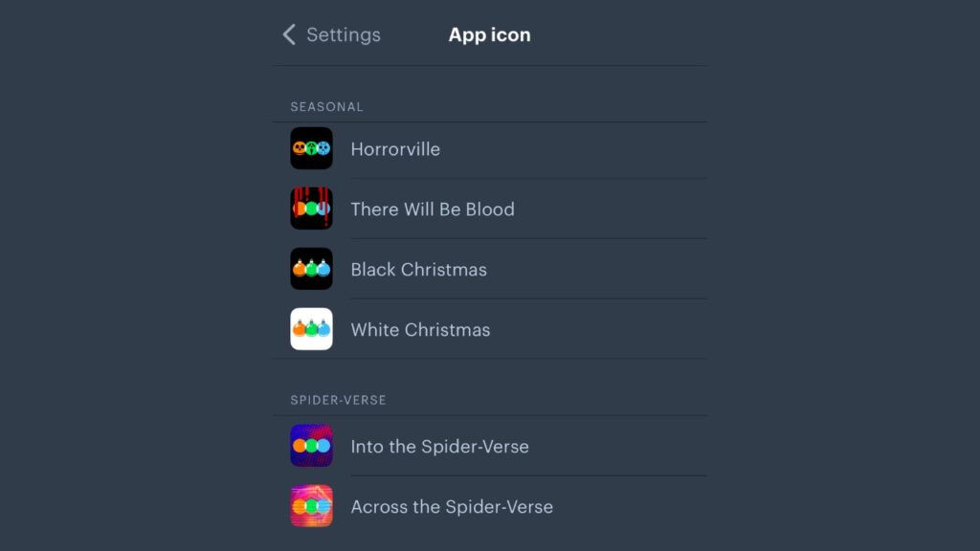Select the There Will Be Blood label
This screenshot has width=980, height=551.
(433, 209)
